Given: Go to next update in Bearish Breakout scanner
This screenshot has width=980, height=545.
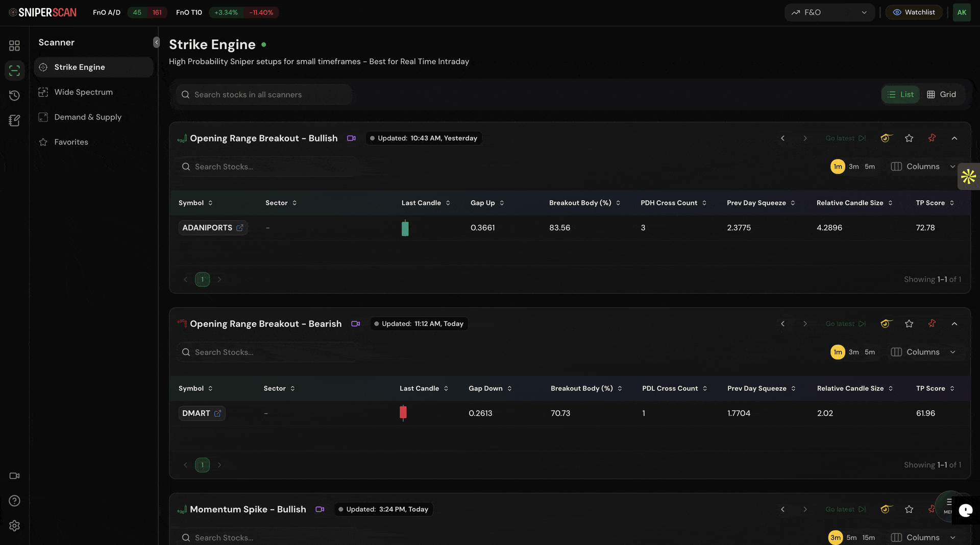Looking at the screenshot, I should point(805,324).
